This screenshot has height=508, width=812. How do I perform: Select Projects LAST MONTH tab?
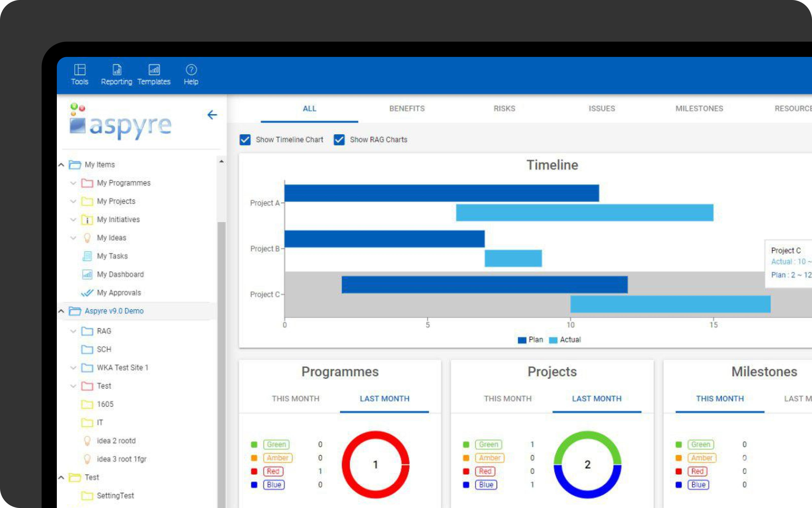[597, 399]
